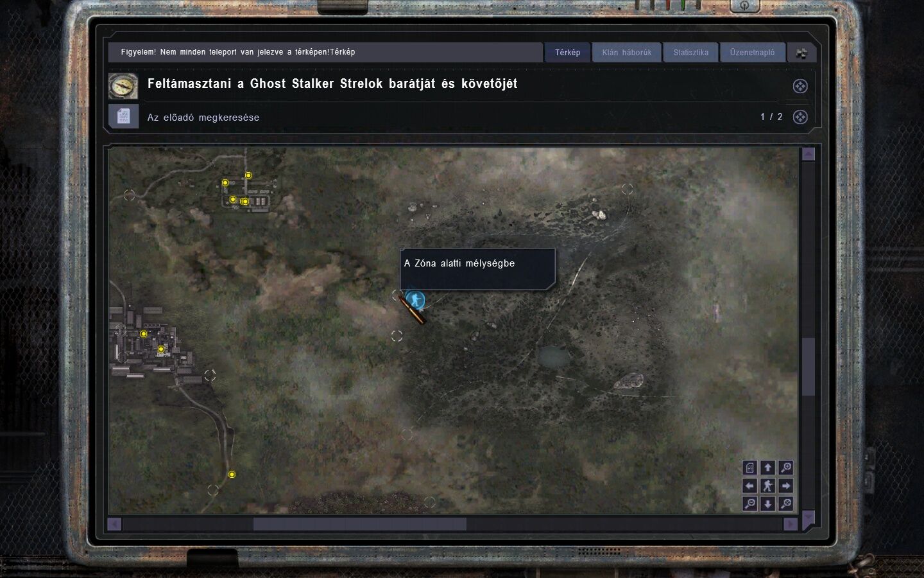Click horizontal scrollbar left arrow

(114, 524)
